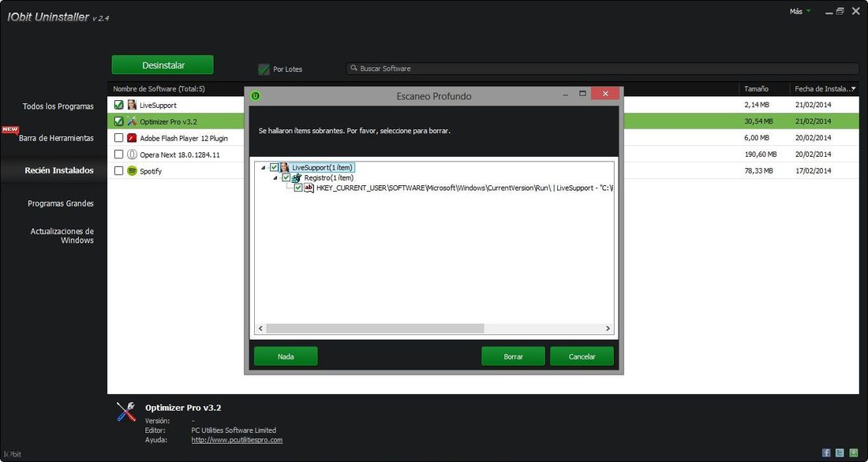Click the 78,33 MB size cell
Image resolution: width=868 pixels, height=462 pixels.
click(758, 171)
